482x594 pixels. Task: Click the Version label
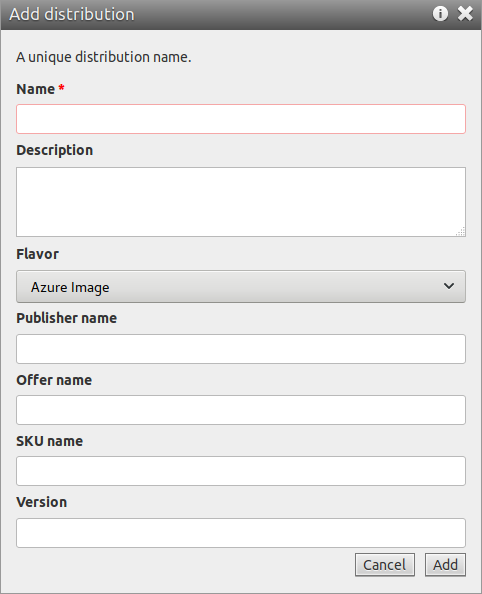tap(42, 502)
